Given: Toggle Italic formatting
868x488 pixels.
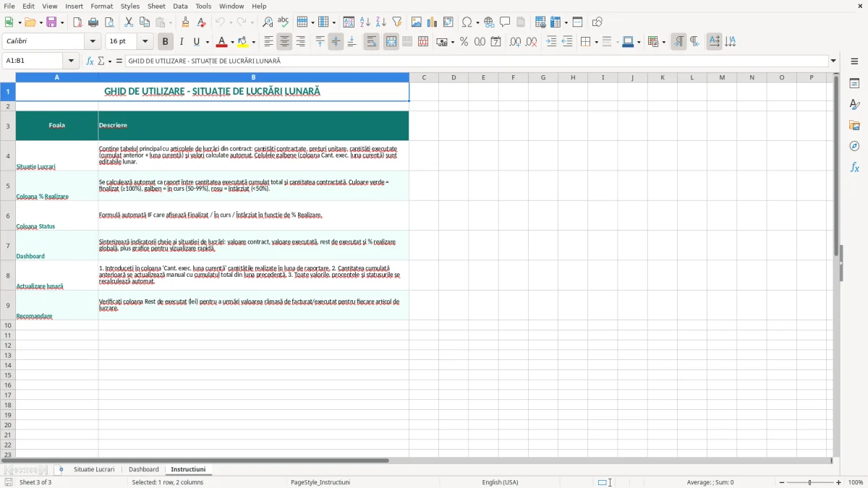Looking at the screenshot, I should (181, 42).
